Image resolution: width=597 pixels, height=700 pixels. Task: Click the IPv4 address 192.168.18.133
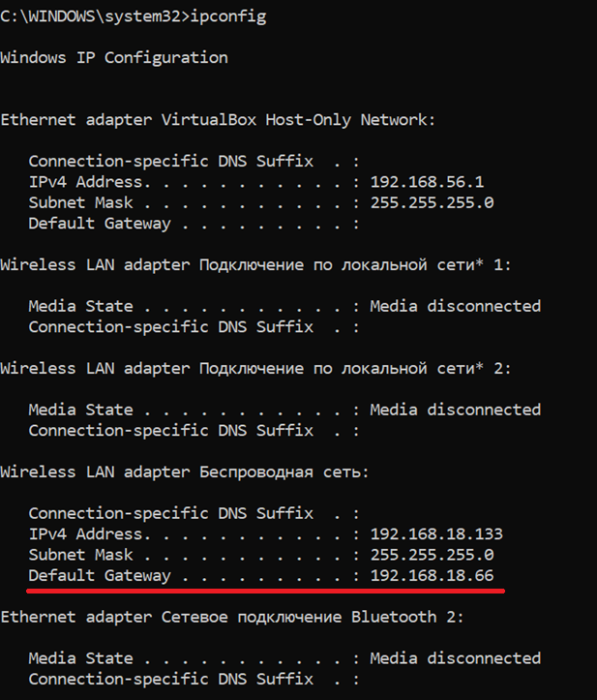pos(436,533)
